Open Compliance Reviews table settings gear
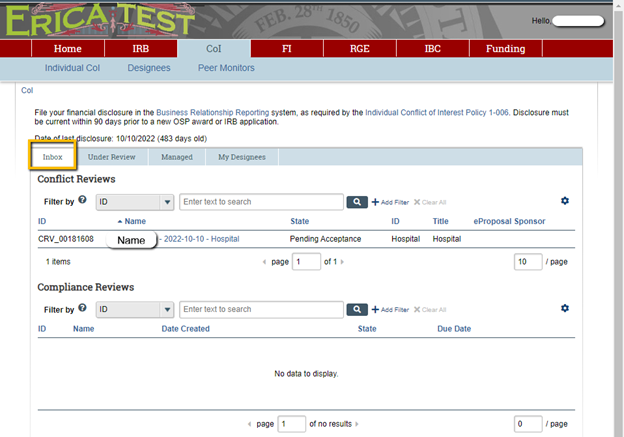This screenshot has height=437, width=624. click(x=565, y=308)
